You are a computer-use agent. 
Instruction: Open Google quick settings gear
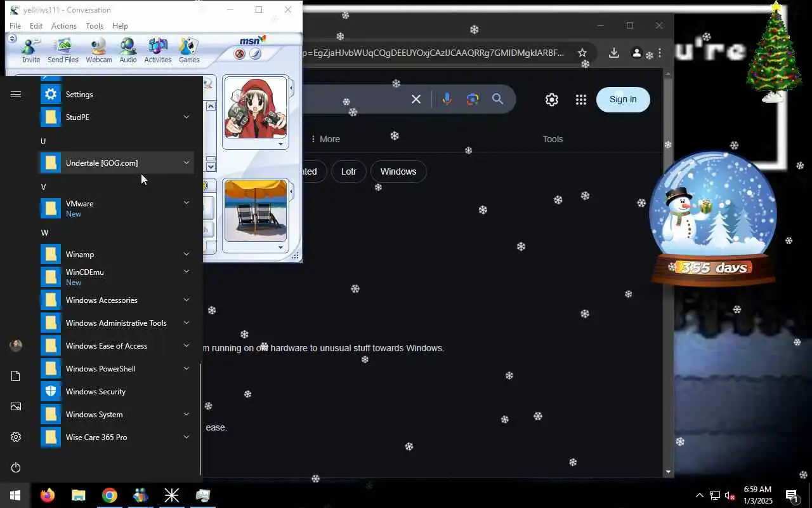551,99
